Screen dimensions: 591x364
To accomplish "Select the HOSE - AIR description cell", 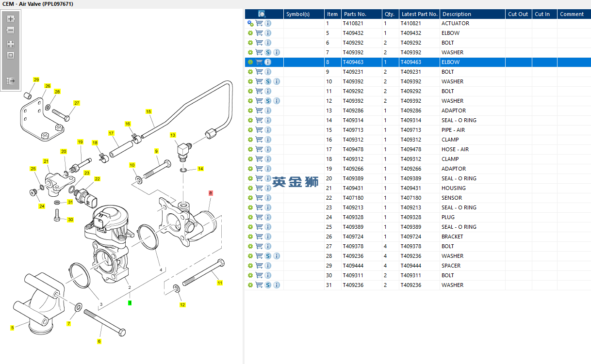I will click(473, 149).
